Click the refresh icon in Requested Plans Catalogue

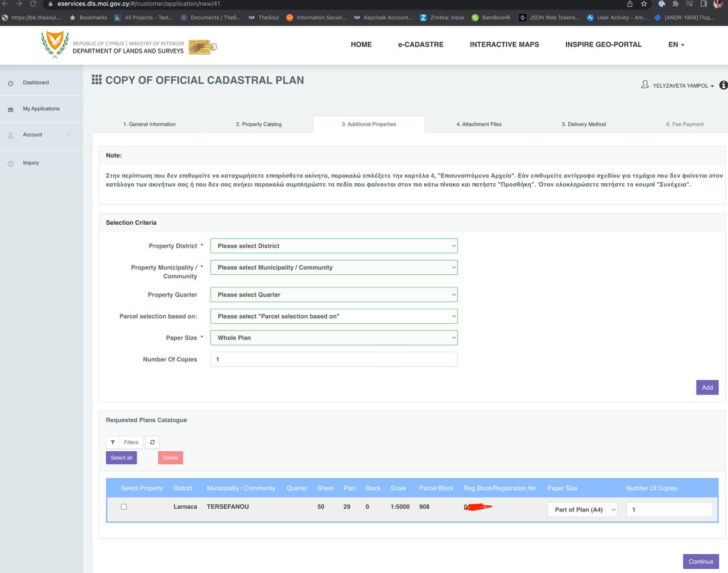(152, 442)
